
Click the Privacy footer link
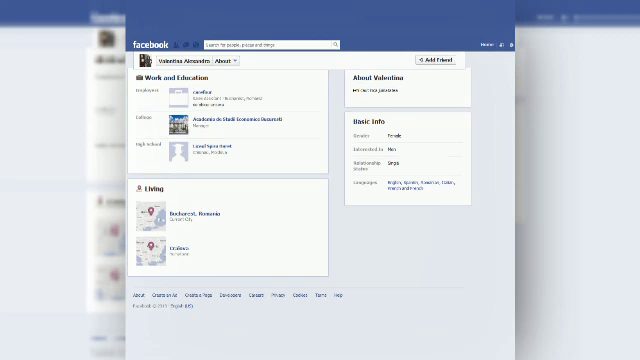tap(278, 295)
